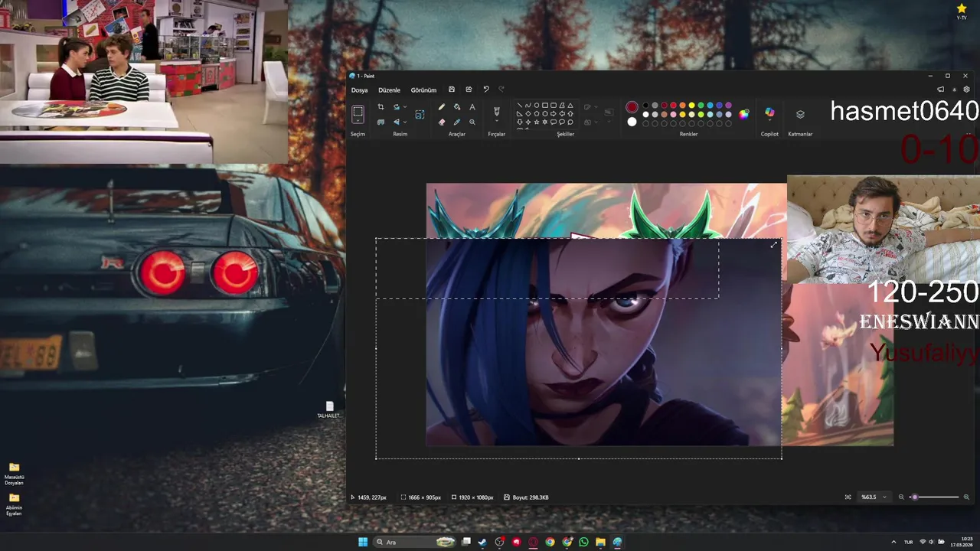Select the Fill bucket tool
Image resolution: width=980 pixels, height=551 pixels.
457,107
